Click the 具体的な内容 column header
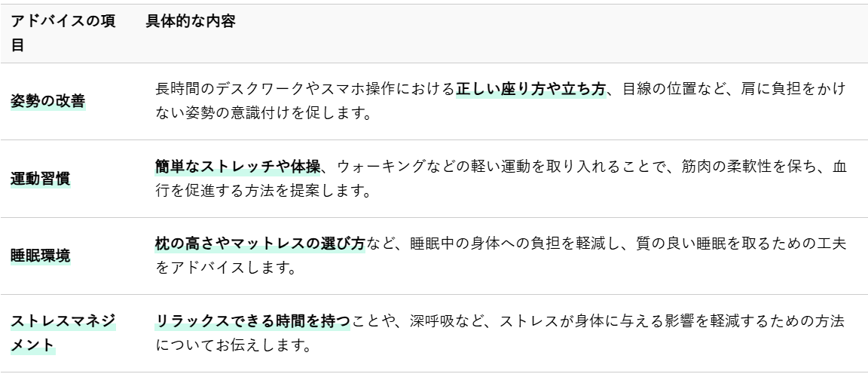868x374 pixels. point(191,22)
